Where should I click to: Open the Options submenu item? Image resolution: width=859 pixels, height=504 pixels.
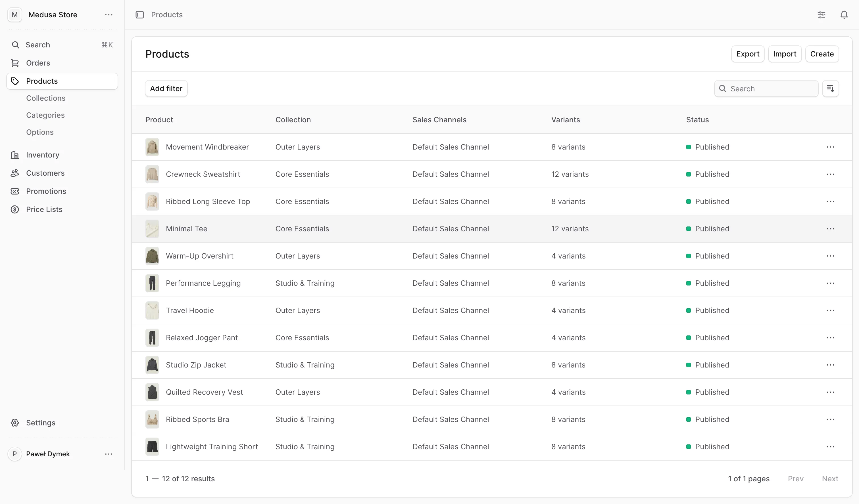40,132
